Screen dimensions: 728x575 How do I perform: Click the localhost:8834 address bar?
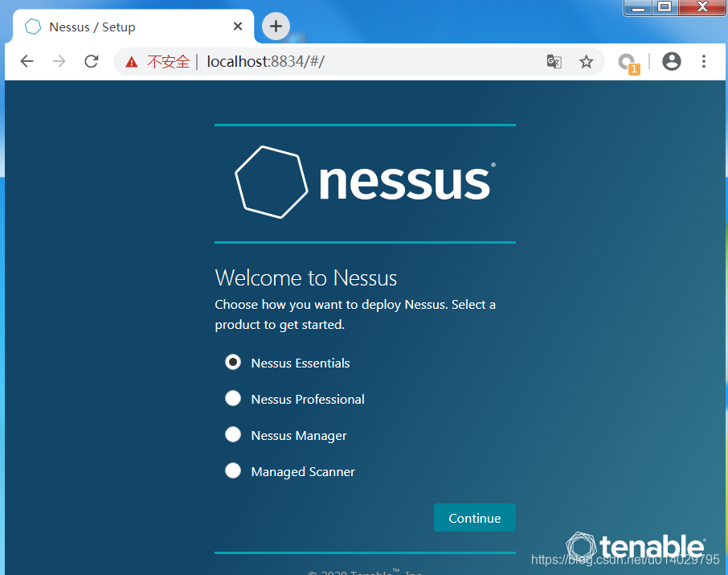[358, 61]
